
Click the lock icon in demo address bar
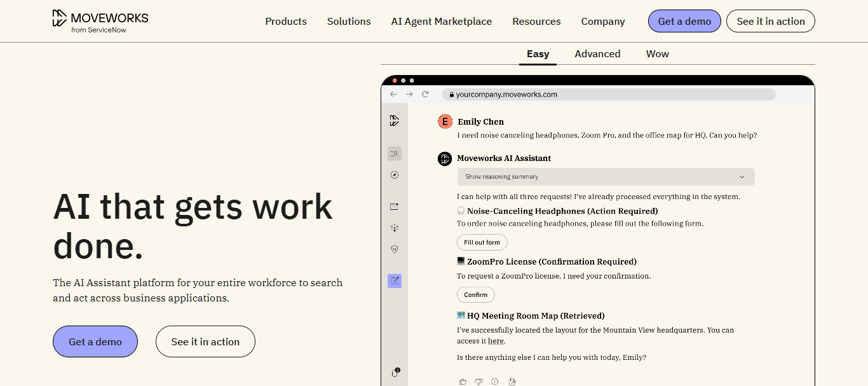(x=451, y=94)
